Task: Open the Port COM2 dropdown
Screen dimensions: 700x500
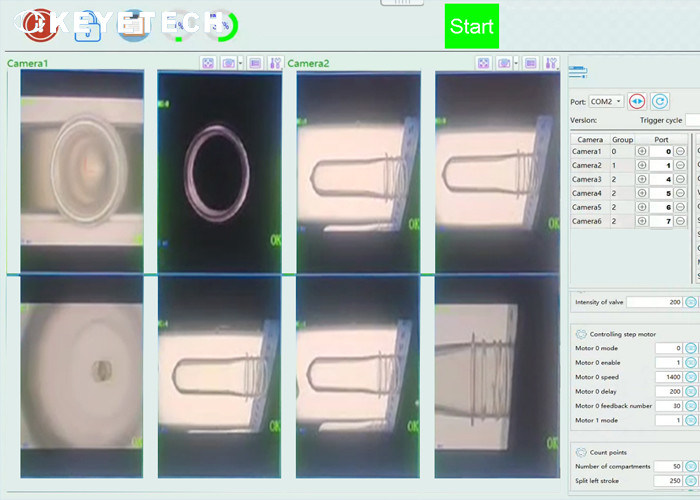Action: [606, 101]
